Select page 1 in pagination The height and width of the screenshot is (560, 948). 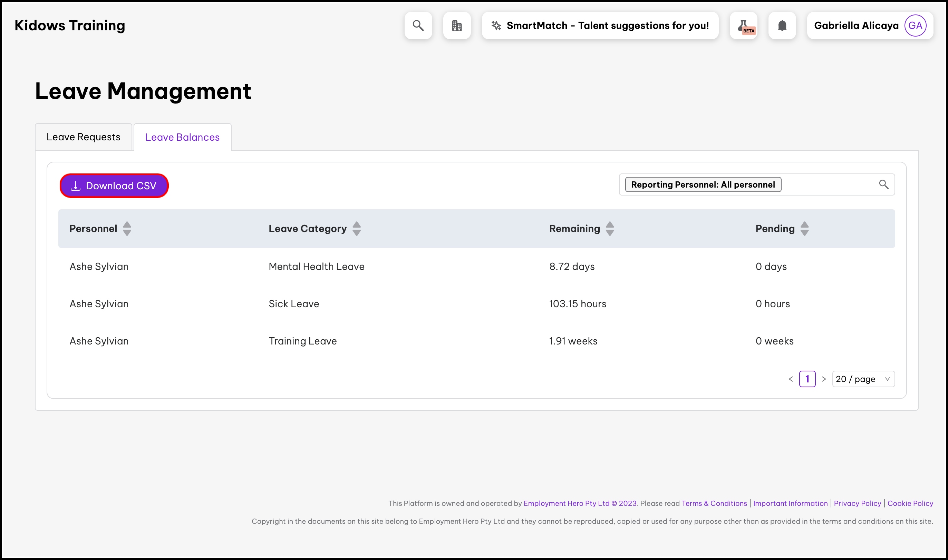807,379
